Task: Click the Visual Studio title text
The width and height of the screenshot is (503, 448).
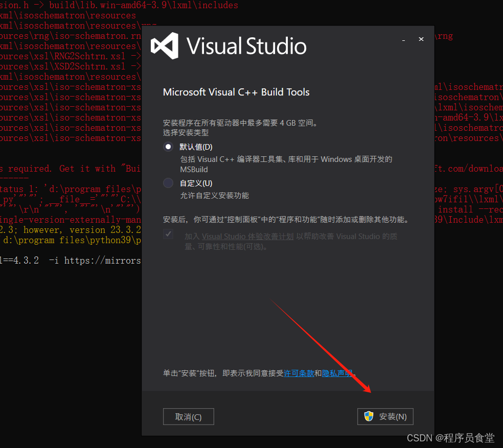Action: click(x=246, y=46)
